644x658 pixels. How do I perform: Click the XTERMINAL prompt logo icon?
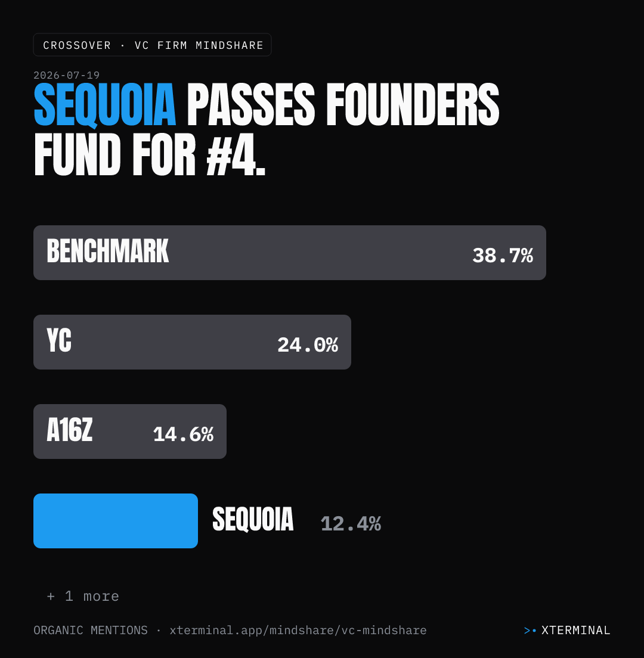(530, 631)
